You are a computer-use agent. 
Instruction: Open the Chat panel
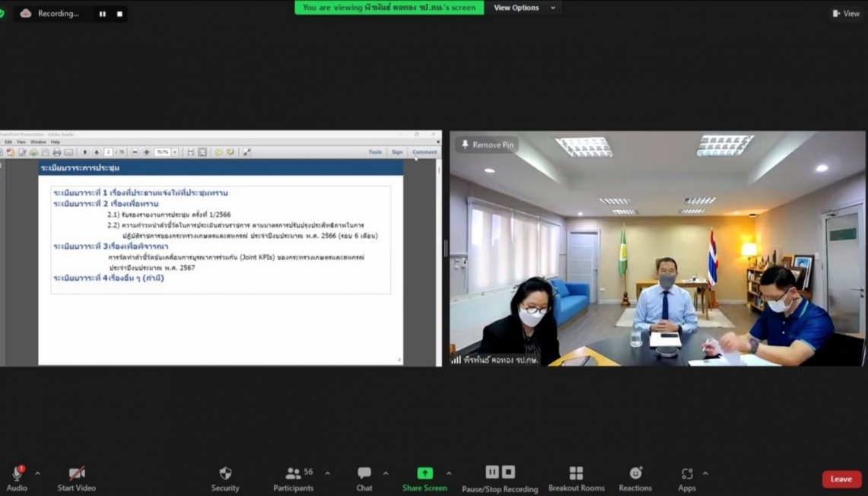(364, 479)
